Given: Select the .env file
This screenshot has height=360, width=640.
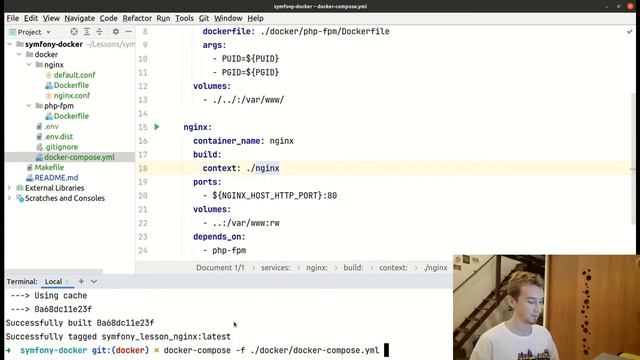Looking at the screenshot, I should [51, 126].
